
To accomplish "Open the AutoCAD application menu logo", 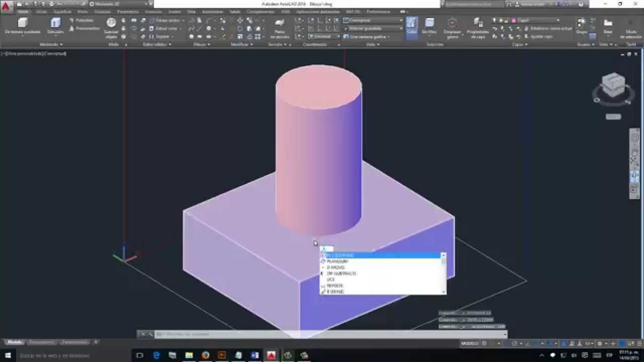I will (x=7, y=7).
